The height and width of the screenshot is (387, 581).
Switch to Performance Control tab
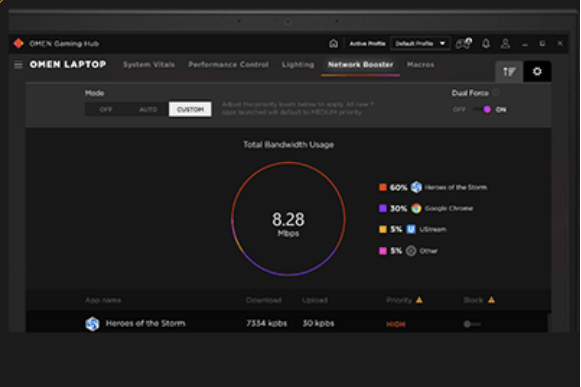point(228,64)
